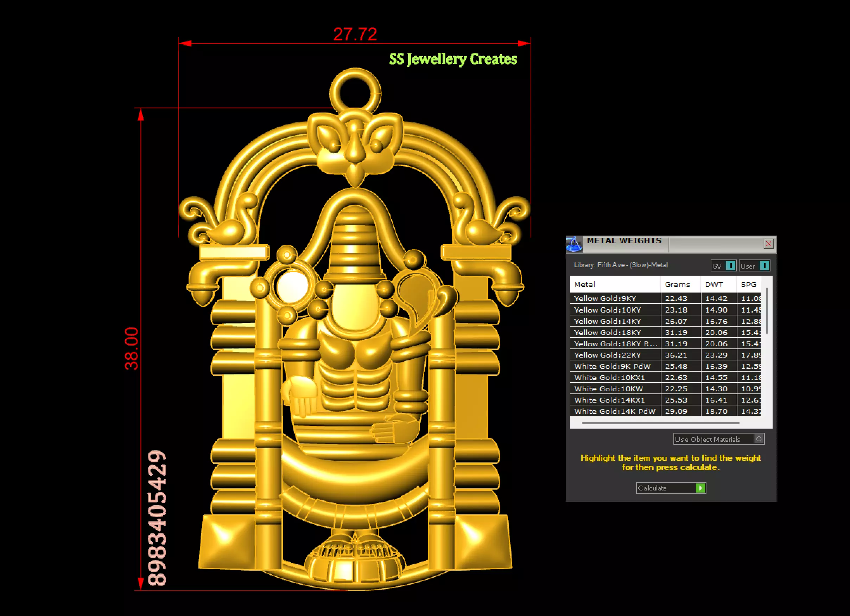Image resolution: width=850 pixels, height=616 pixels.
Task: Click grams value 23.18
Action: point(676,310)
